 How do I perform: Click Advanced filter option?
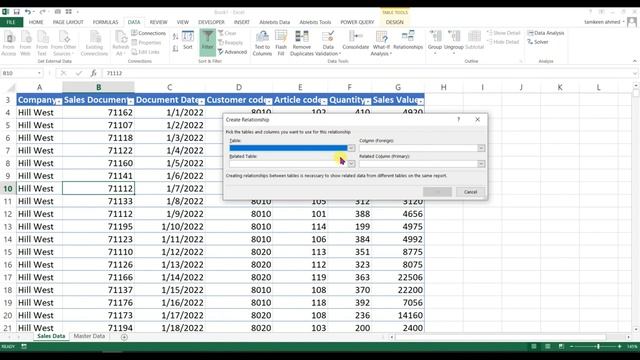pyautogui.click(x=232, y=52)
